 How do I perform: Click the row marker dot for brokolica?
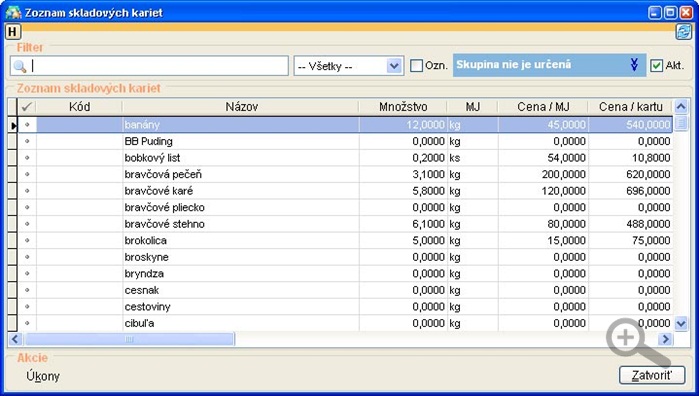click(x=27, y=240)
